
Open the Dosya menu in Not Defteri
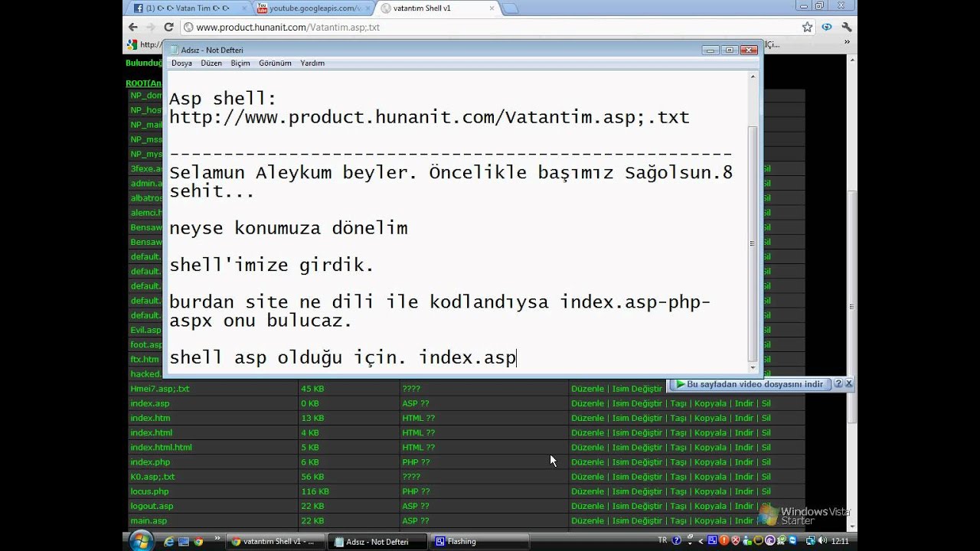pyautogui.click(x=181, y=63)
